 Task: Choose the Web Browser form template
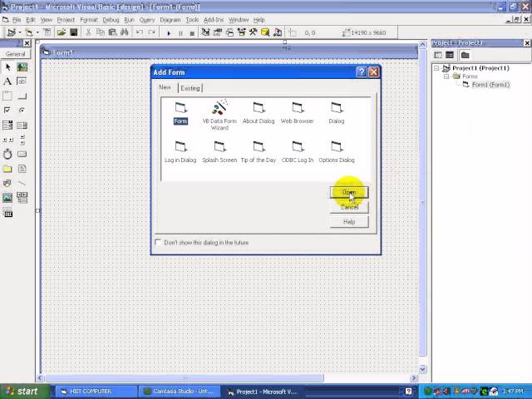pyautogui.click(x=298, y=113)
